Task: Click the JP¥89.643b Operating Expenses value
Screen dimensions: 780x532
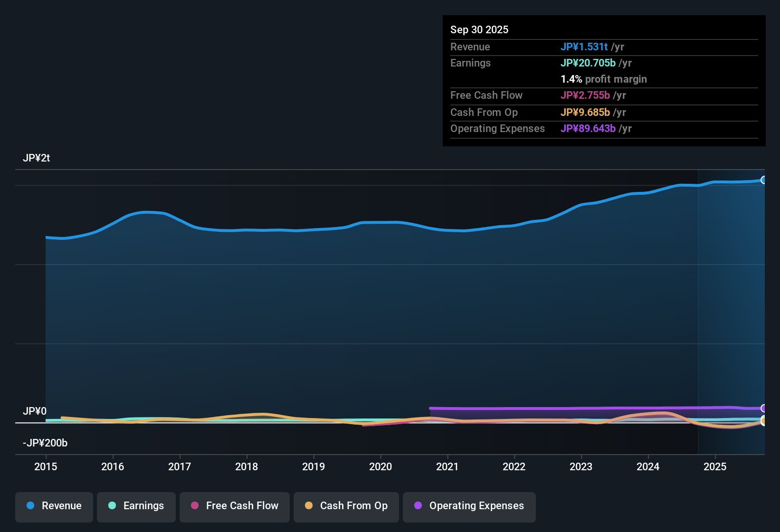Action: tap(589, 128)
